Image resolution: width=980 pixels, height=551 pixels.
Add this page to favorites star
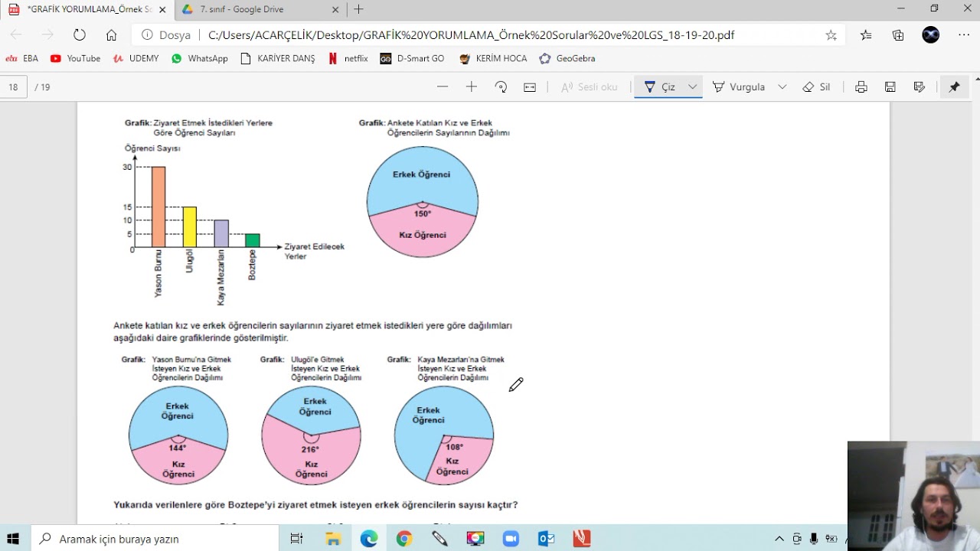tap(831, 35)
